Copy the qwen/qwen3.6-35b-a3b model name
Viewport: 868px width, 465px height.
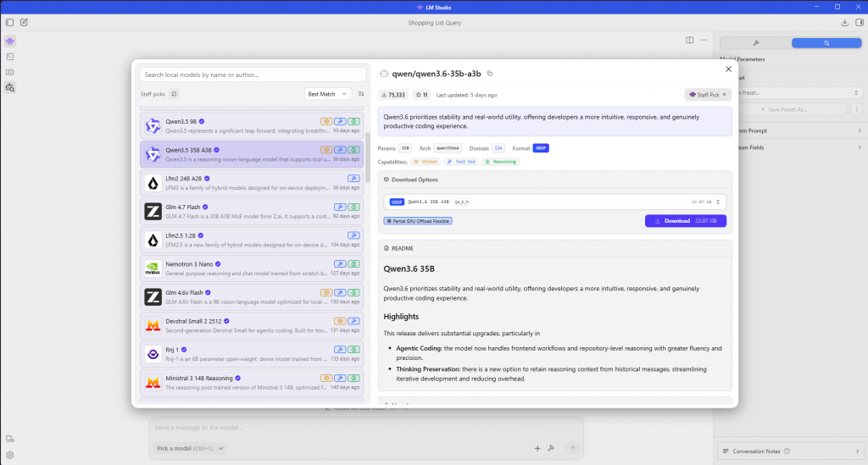click(489, 74)
